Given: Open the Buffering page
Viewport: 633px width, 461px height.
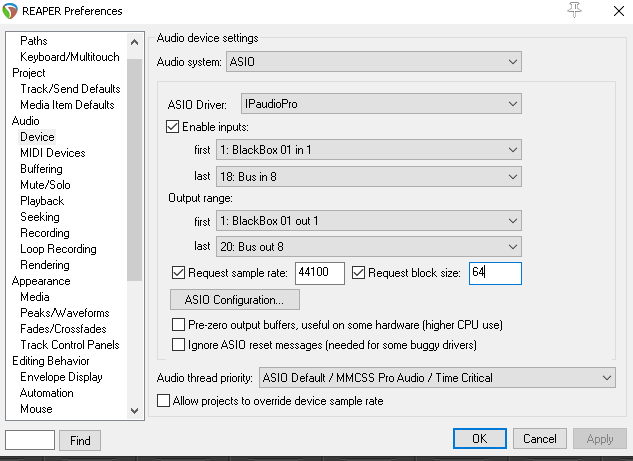Looking at the screenshot, I should point(42,169).
